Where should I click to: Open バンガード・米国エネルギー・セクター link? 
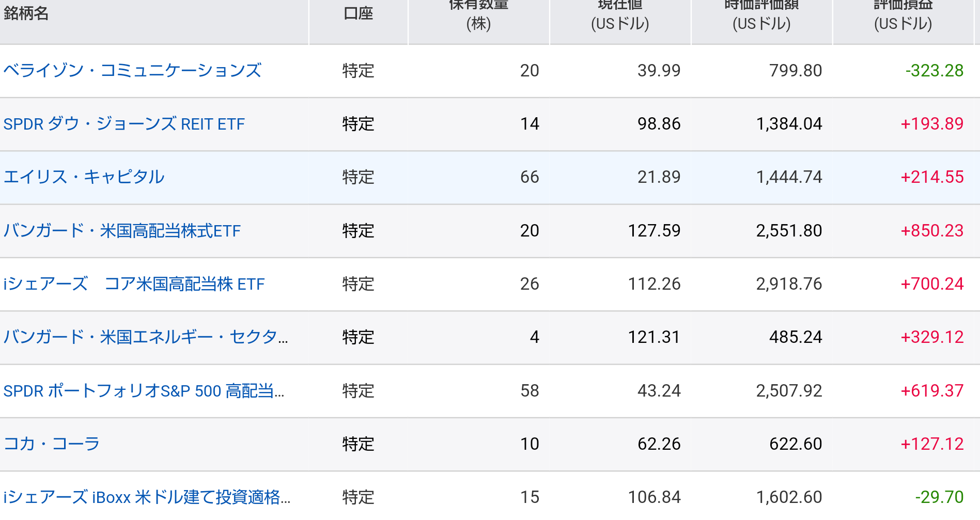tap(146, 337)
